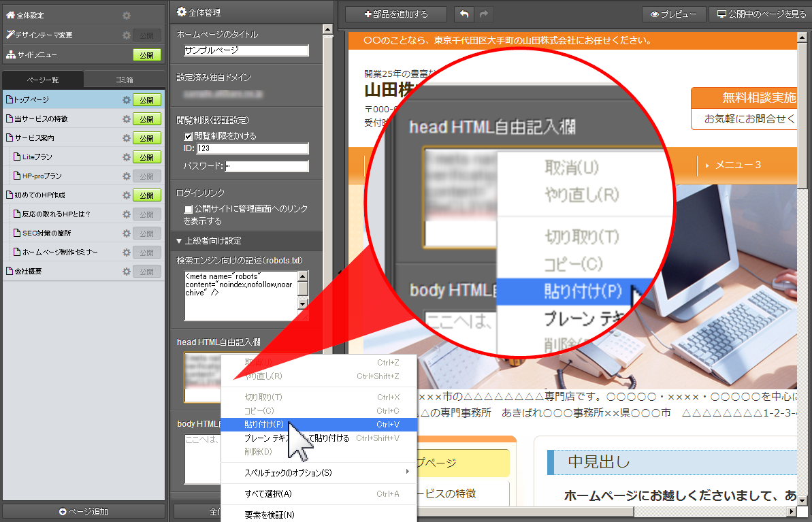Open デザインテーマ変更 in the left panel
Viewport: 812px width, 522px height.
[39, 35]
